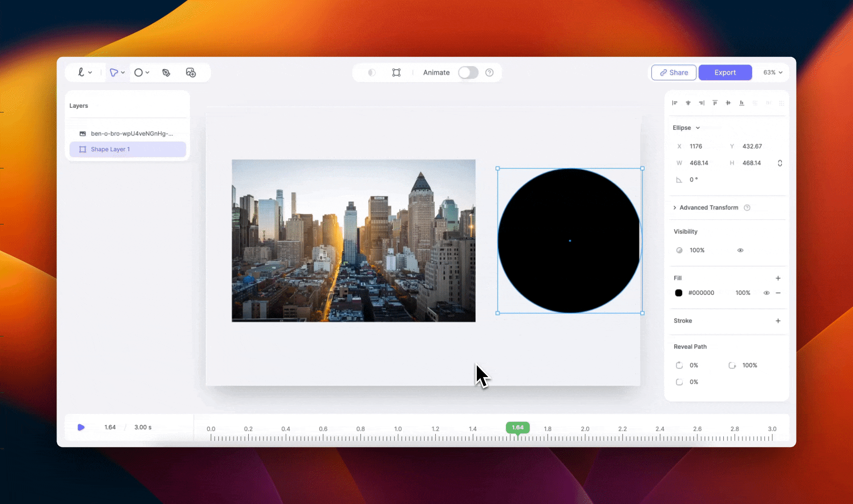Click the insert media icon in toolbar
The image size is (853, 504).
tap(190, 72)
